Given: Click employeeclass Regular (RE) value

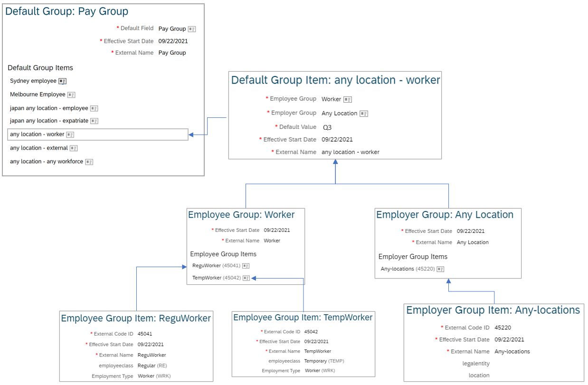Looking at the screenshot, I should coord(152,366).
